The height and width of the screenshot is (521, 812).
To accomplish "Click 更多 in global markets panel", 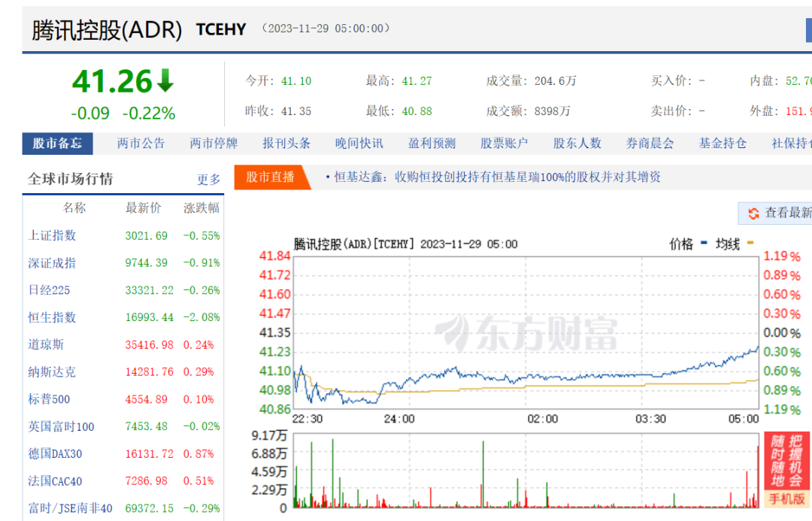I will tap(209, 180).
